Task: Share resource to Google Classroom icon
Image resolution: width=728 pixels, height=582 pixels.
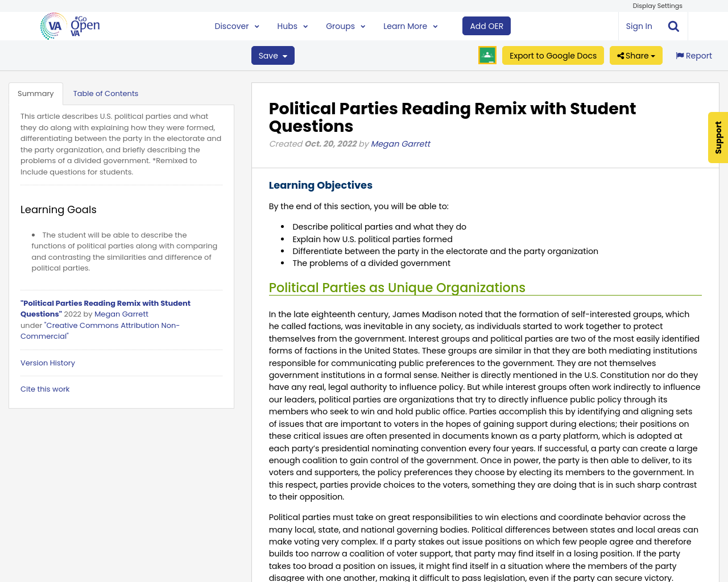Action: pos(487,55)
